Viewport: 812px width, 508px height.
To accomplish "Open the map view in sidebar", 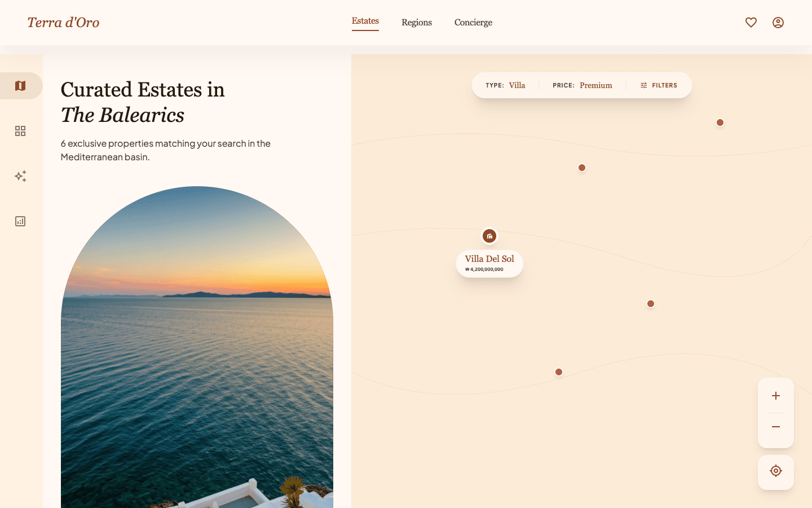I will (x=21, y=86).
